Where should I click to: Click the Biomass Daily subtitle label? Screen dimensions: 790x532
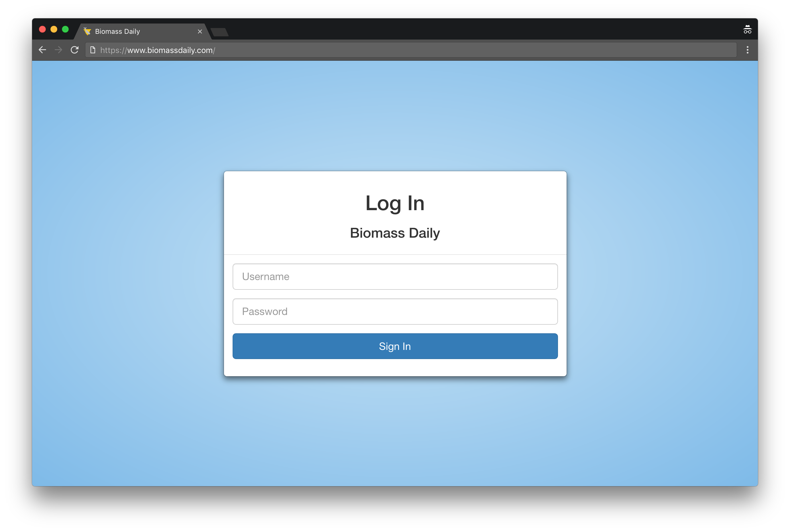[395, 233]
